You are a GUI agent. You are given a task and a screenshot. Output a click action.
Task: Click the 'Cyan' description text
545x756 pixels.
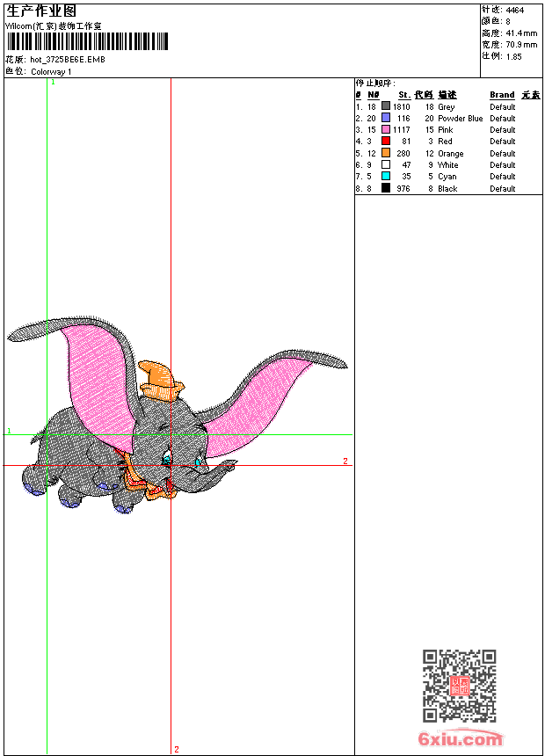447,177
